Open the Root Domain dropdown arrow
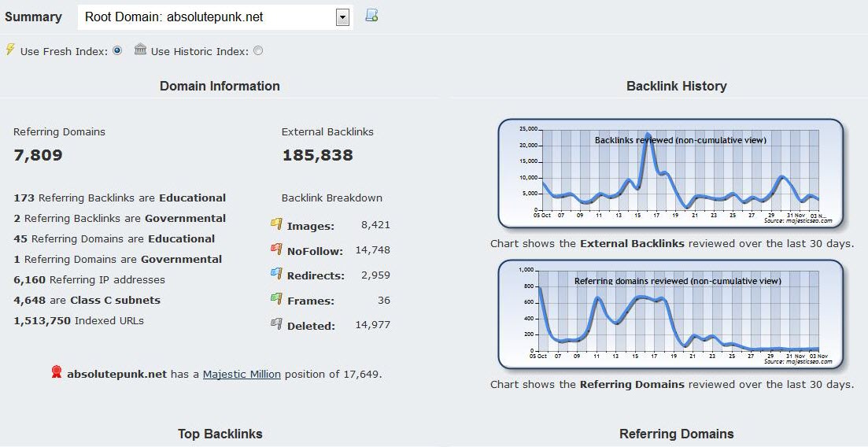Viewport: 868px width, 447px height. pyautogui.click(x=342, y=17)
